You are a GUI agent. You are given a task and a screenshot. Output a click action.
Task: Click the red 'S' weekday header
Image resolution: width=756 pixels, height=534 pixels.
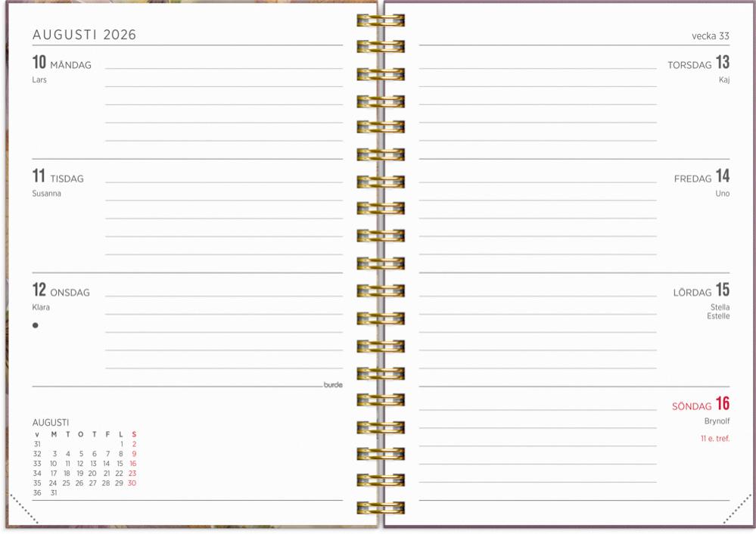point(134,434)
